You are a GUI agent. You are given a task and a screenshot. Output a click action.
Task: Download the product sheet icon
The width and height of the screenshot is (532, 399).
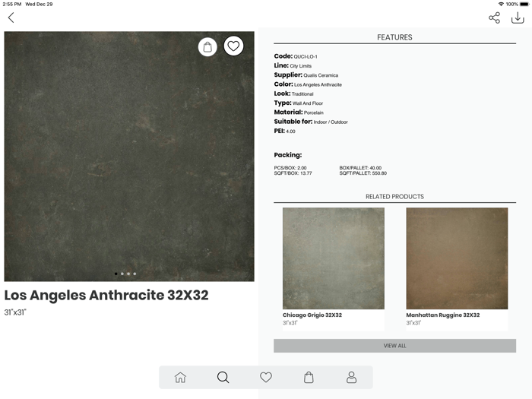(x=518, y=17)
